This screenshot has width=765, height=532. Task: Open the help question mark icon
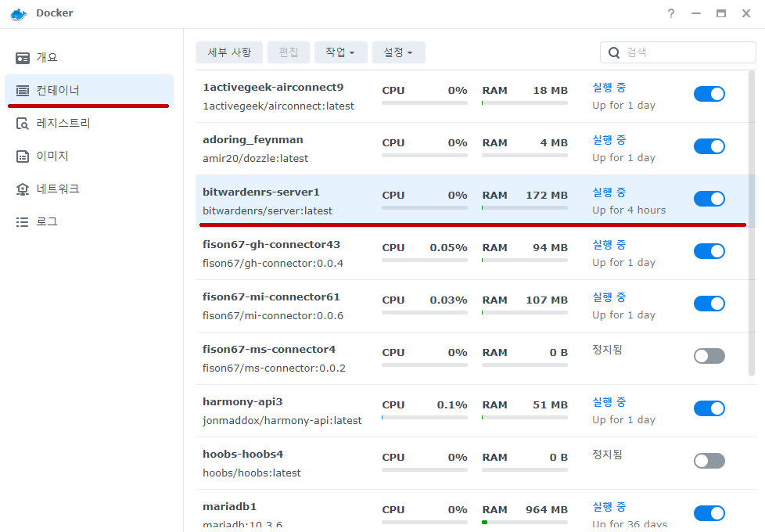point(671,13)
